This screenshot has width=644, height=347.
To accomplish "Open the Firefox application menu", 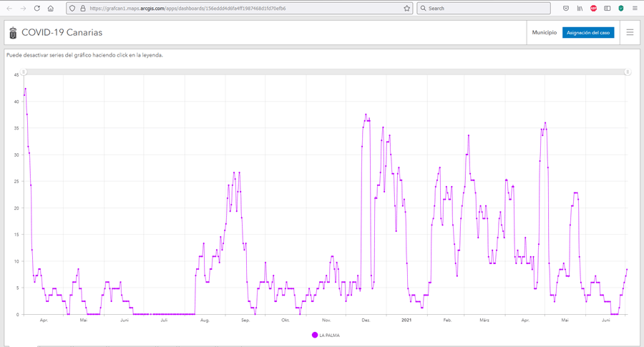I will tap(635, 9).
